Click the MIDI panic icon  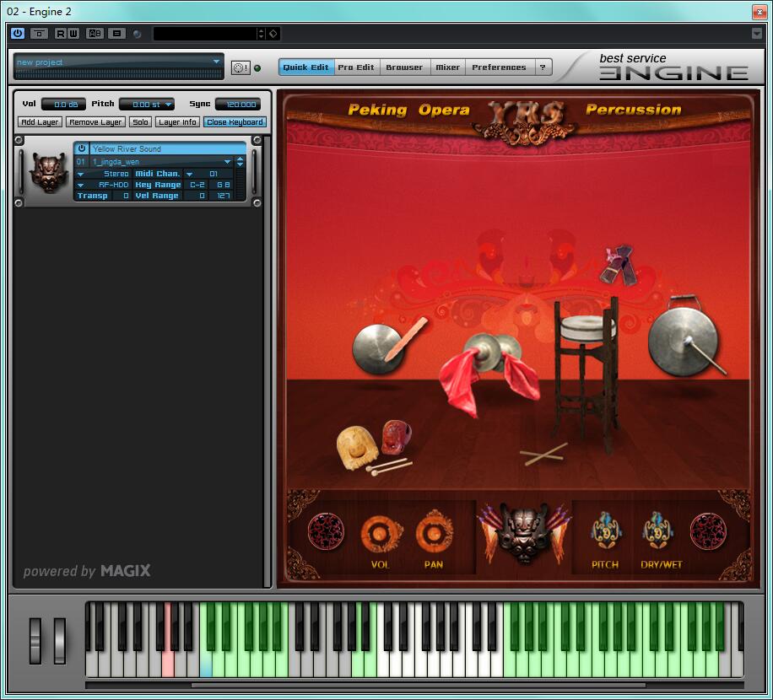coord(241,68)
